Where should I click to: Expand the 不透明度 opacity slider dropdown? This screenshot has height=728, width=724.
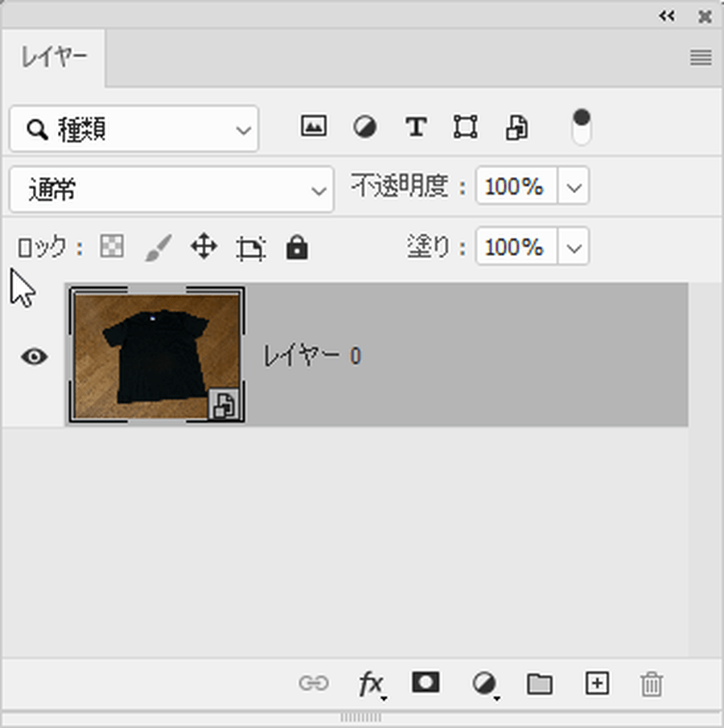[573, 187]
